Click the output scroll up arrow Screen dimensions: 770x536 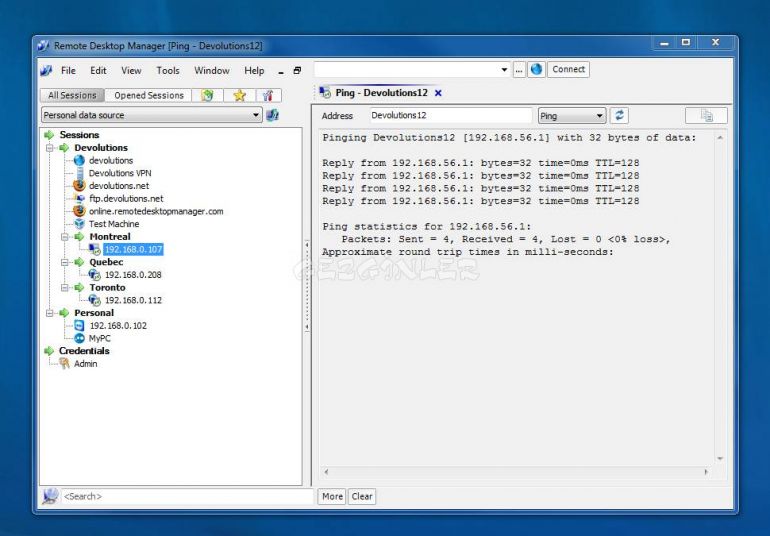coord(720,138)
